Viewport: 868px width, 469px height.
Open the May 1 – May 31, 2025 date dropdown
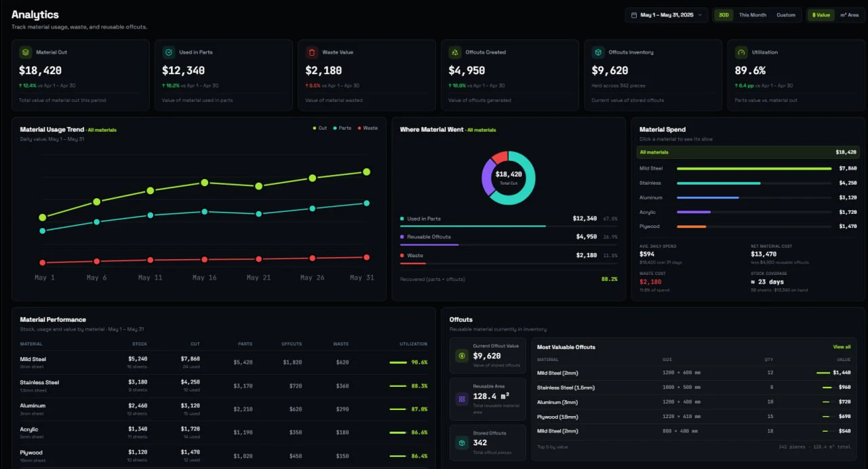pos(666,15)
